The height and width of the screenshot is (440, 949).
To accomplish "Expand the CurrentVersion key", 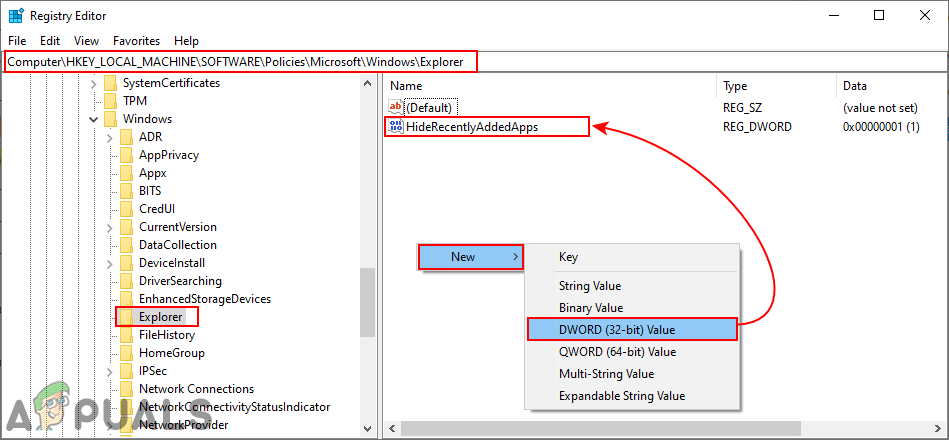I will (x=110, y=228).
